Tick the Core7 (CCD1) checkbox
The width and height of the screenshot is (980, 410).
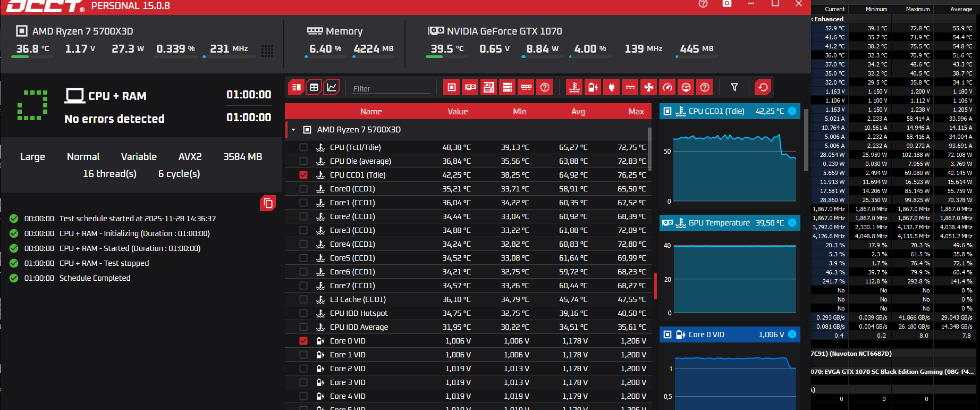coord(303,286)
